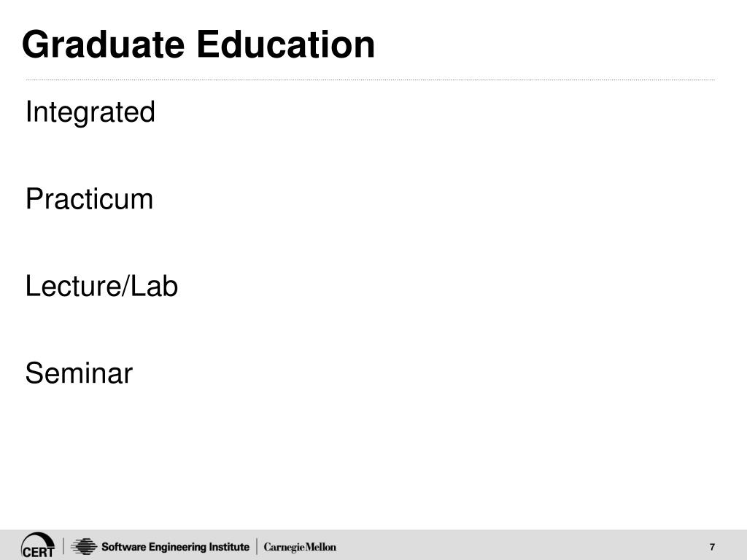
Task: Select the Graduate Education slide title
Action: pyautogui.click(x=198, y=44)
